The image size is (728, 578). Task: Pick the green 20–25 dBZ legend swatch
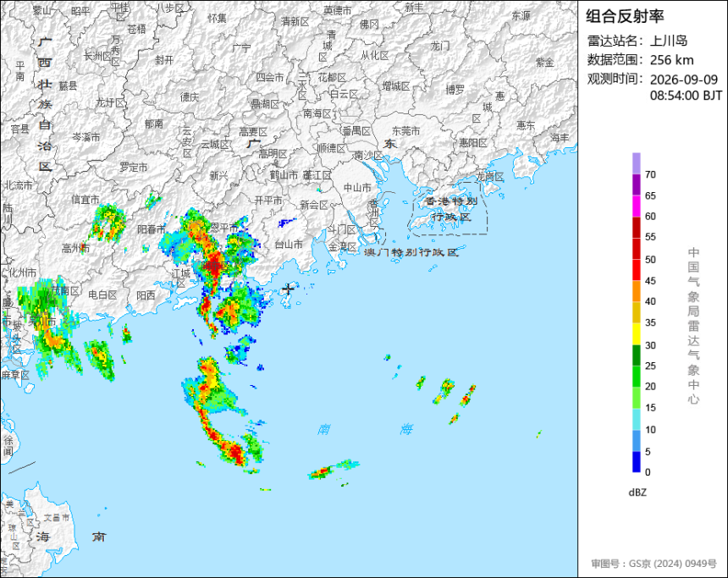click(636, 377)
